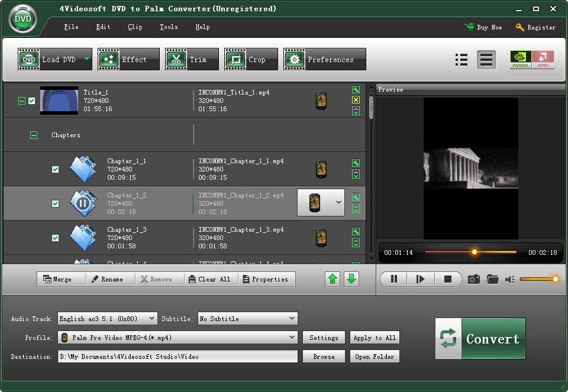Open the Trim tool

pos(192,59)
